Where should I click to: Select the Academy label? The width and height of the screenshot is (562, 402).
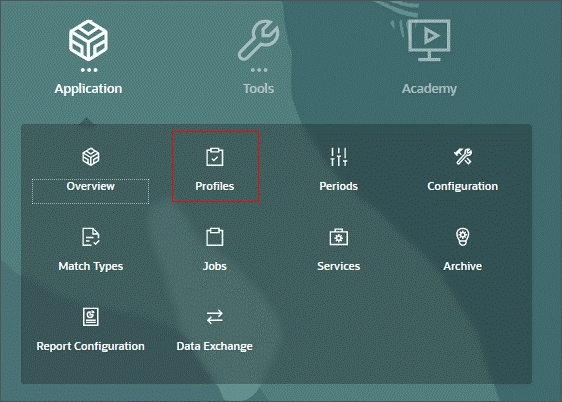[x=429, y=88]
